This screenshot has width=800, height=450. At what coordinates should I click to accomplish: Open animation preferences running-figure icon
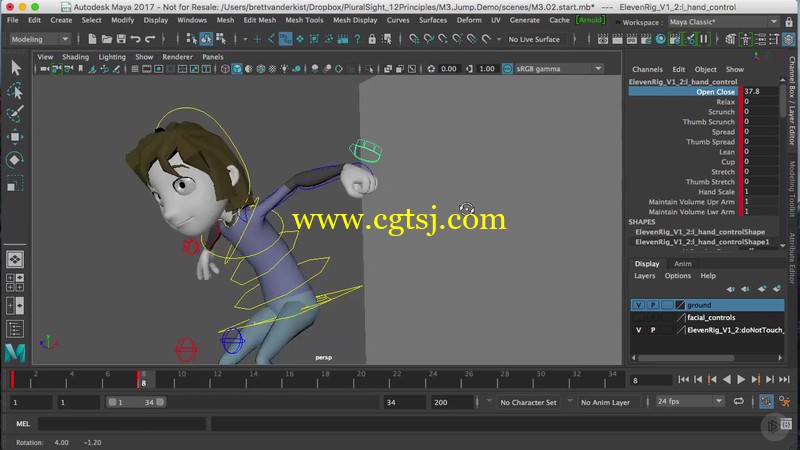pyautogui.click(x=784, y=402)
